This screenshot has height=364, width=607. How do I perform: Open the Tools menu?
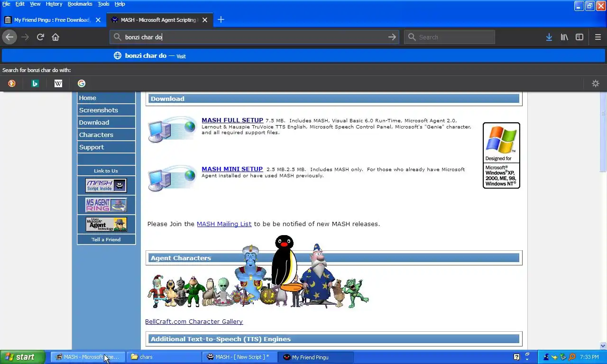103,4
